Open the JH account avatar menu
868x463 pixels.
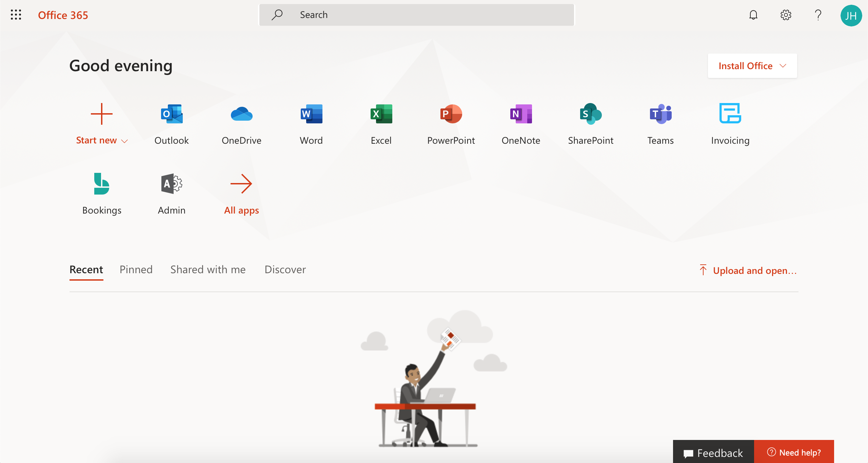coord(851,15)
